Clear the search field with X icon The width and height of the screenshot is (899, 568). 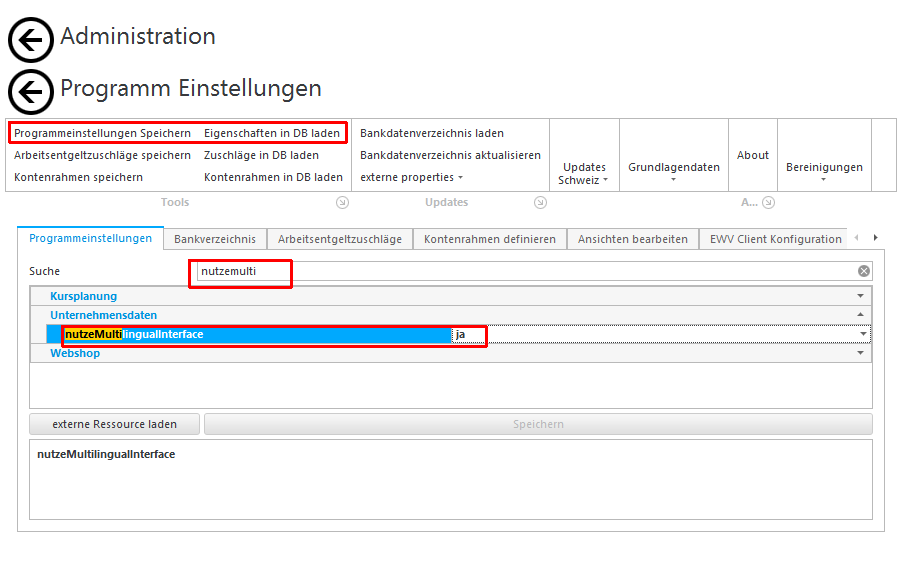863,271
